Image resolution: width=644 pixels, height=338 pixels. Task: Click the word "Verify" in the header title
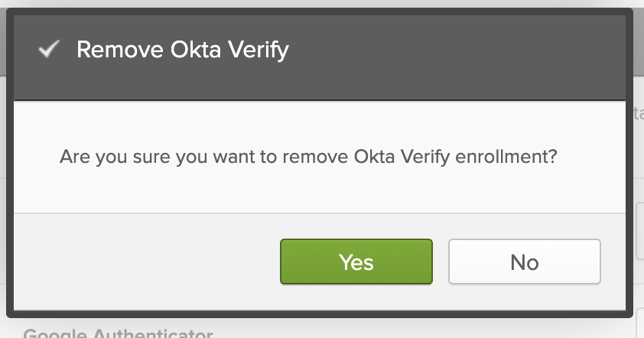[x=259, y=50]
